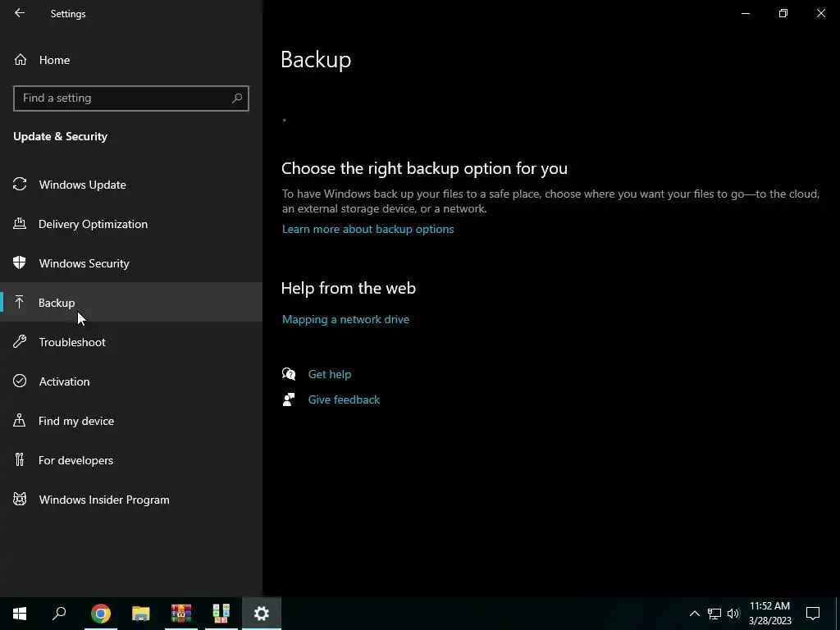840x630 pixels.
Task: Click the Backup upward arrow icon
Action: [20, 302]
